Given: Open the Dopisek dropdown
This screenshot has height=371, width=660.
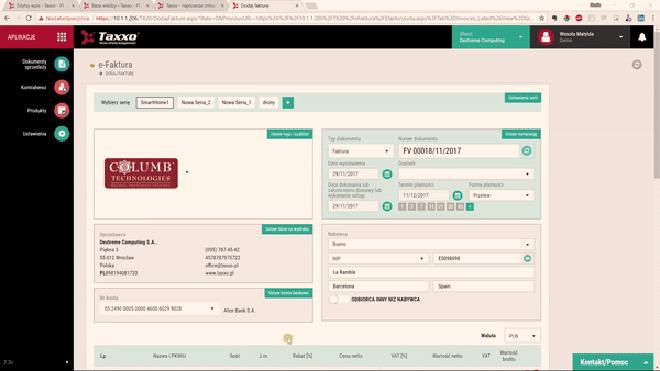Looking at the screenshot, I should tap(466, 173).
